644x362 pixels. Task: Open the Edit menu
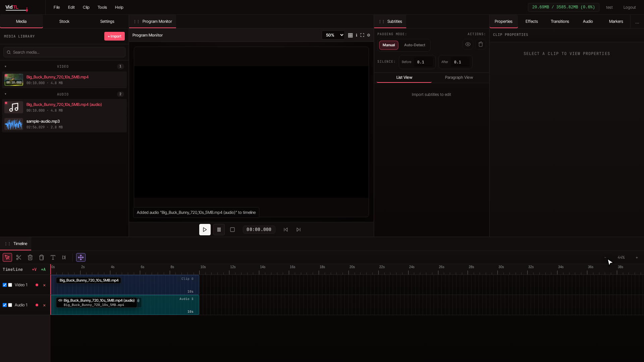click(71, 7)
